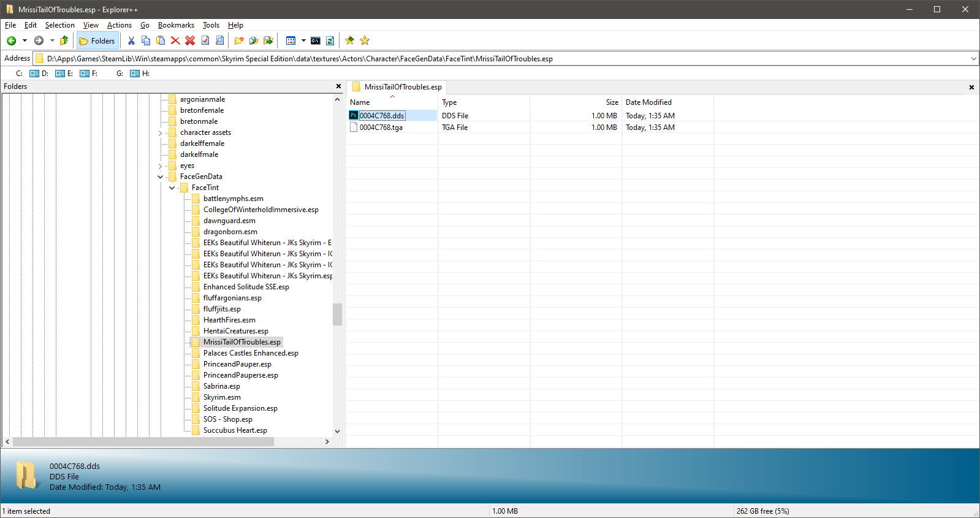Switch to drive F:
This screenshot has height=518, width=980.
89,74
